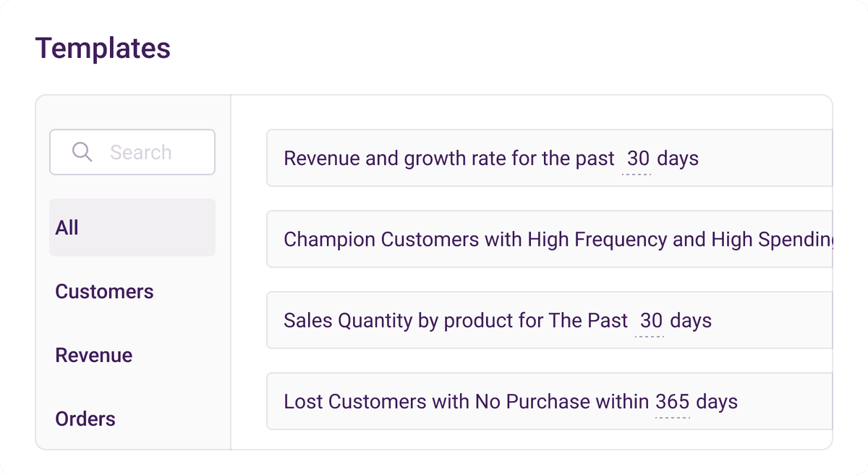868x475 pixels.
Task: Edit the 30 value in Revenue growth template
Action: (637, 159)
